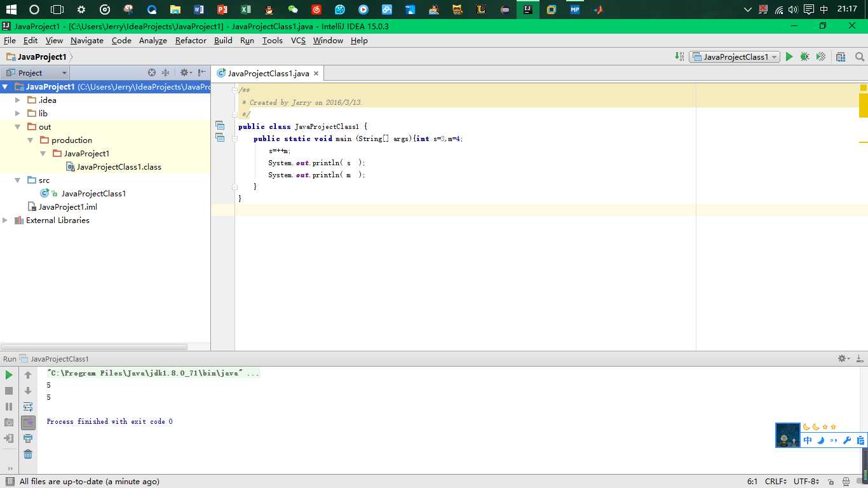Click Dump Threads camera icon
The image size is (868, 488).
(9, 423)
